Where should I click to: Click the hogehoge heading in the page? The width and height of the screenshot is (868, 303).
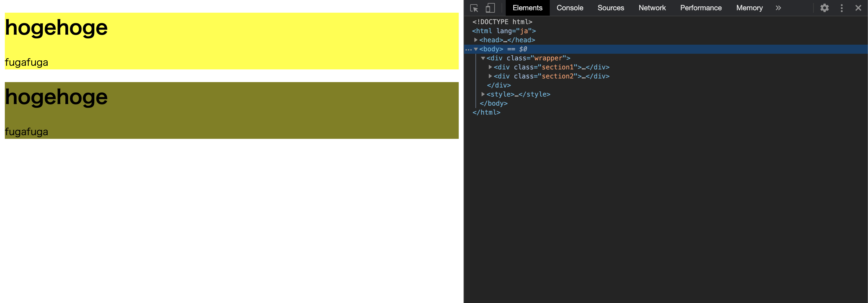click(56, 27)
